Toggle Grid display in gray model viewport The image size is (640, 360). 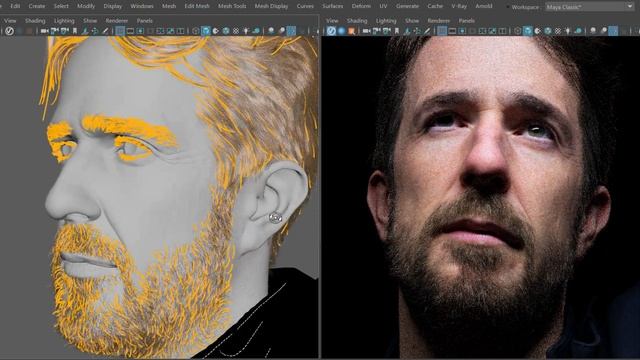(120, 31)
